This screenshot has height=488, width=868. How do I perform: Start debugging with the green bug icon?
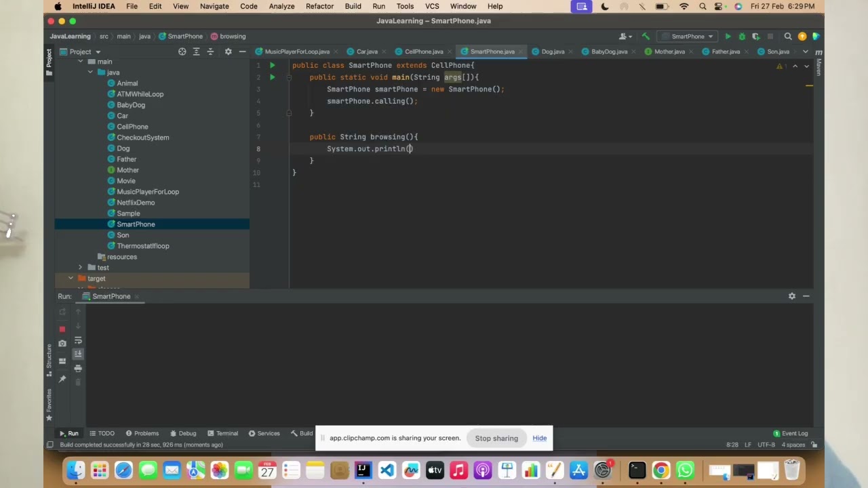(742, 37)
